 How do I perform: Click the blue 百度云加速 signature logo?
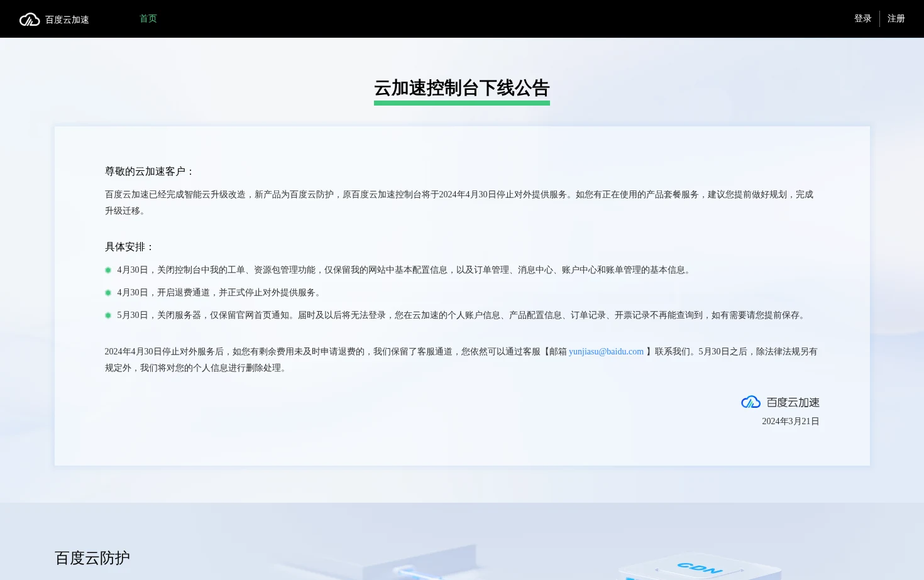click(x=780, y=402)
